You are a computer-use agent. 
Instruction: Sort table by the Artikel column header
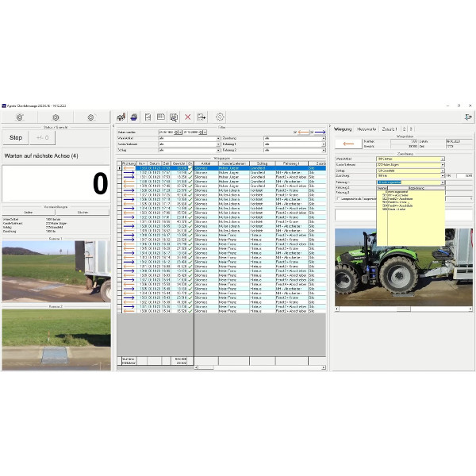point(205,163)
